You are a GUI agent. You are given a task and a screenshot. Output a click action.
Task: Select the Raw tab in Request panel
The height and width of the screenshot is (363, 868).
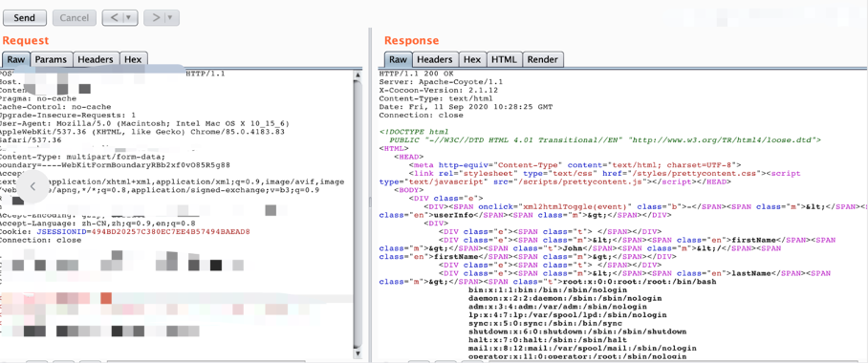16,59
